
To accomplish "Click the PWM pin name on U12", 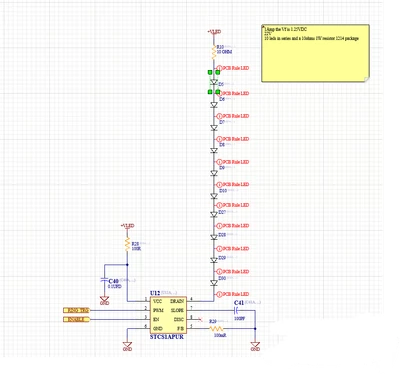I will point(158,310).
